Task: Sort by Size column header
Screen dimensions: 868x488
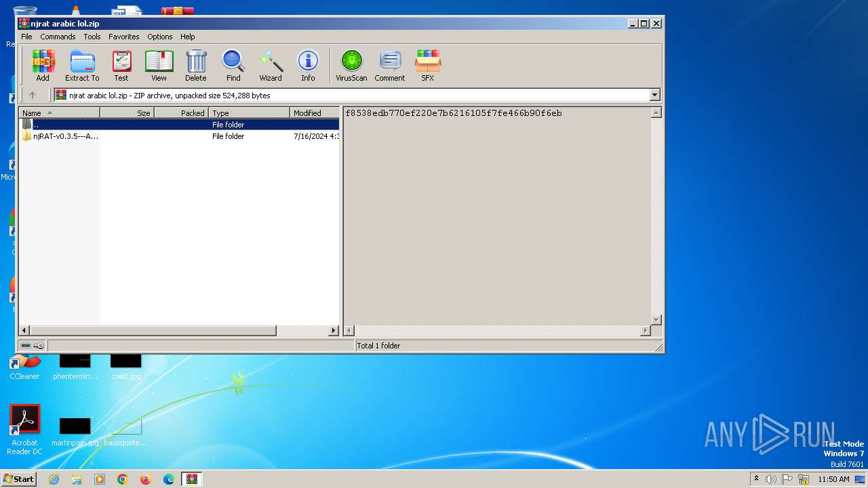Action: (127, 113)
